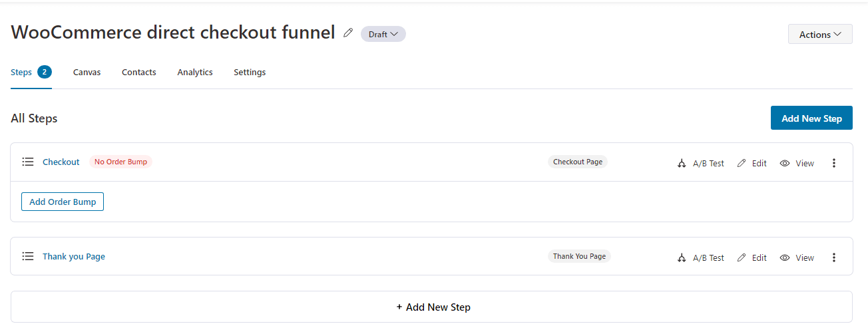Expand the Actions dropdown

tap(820, 35)
